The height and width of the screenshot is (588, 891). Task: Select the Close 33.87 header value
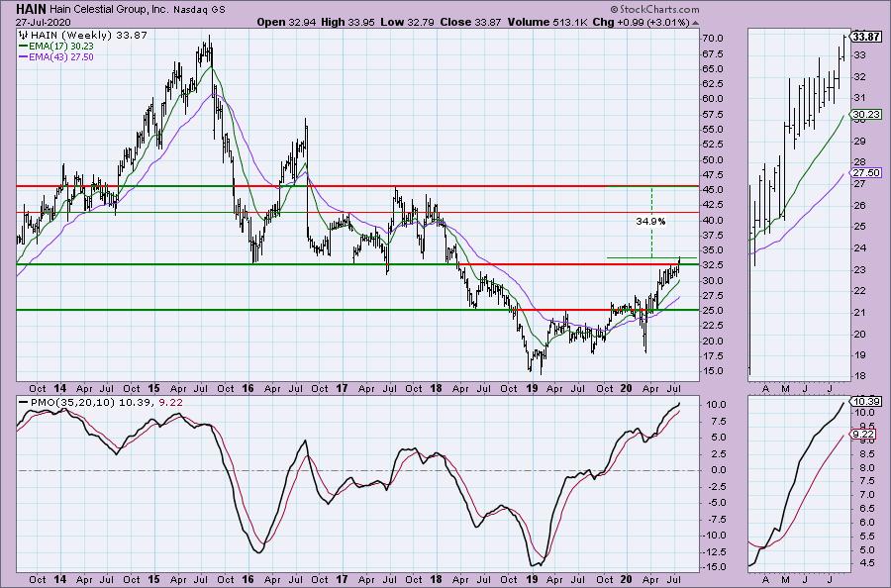(469, 22)
